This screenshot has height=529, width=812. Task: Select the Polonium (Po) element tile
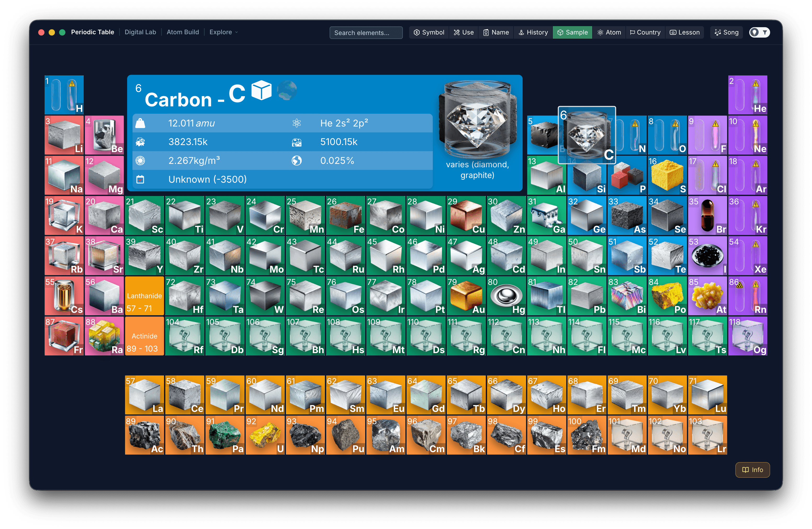click(x=667, y=296)
